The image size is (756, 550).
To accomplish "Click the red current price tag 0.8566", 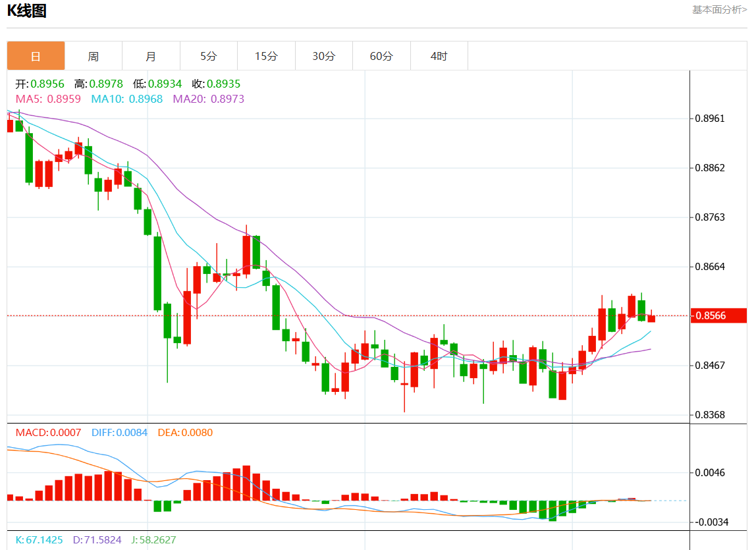I will (x=718, y=316).
